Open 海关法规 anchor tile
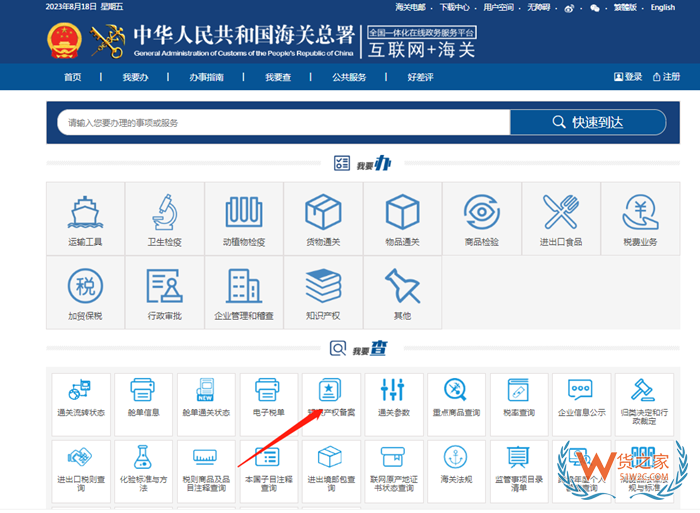The width and height of the screenshot is (700, 513). point(456,471)
